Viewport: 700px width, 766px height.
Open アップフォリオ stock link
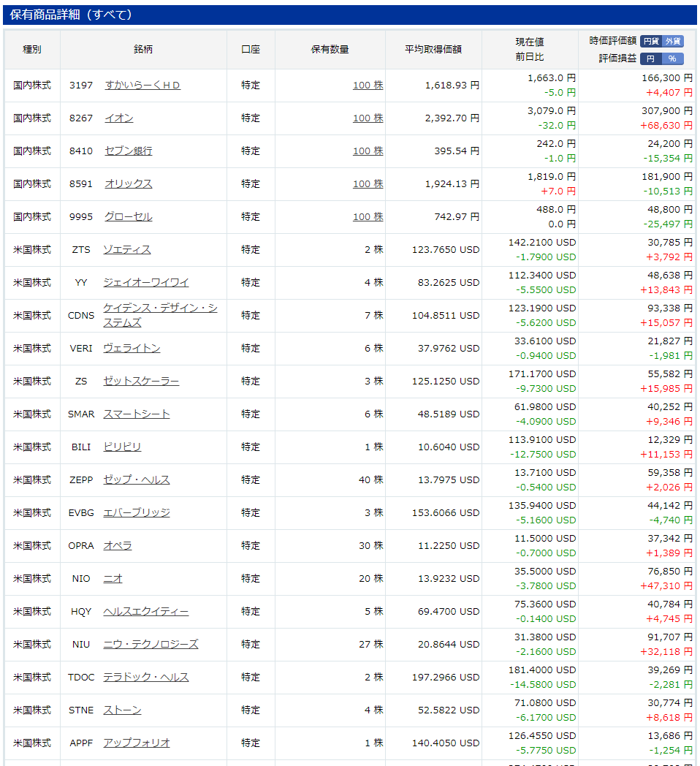click(137, 743)
